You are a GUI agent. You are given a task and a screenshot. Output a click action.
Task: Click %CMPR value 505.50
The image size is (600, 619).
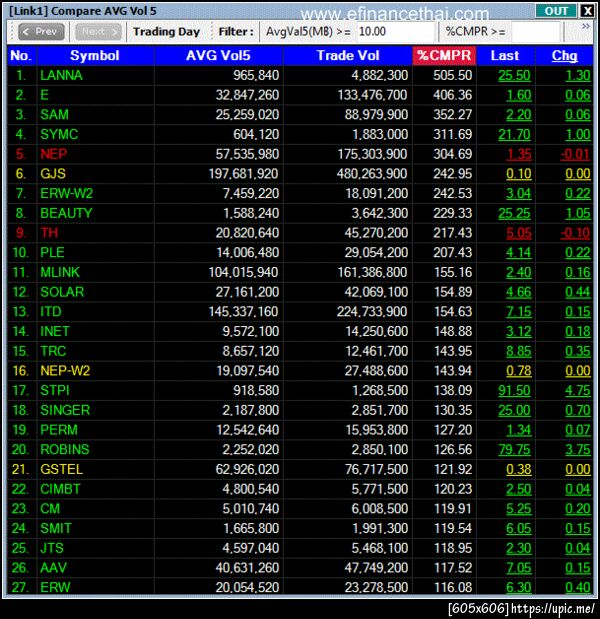452,75
